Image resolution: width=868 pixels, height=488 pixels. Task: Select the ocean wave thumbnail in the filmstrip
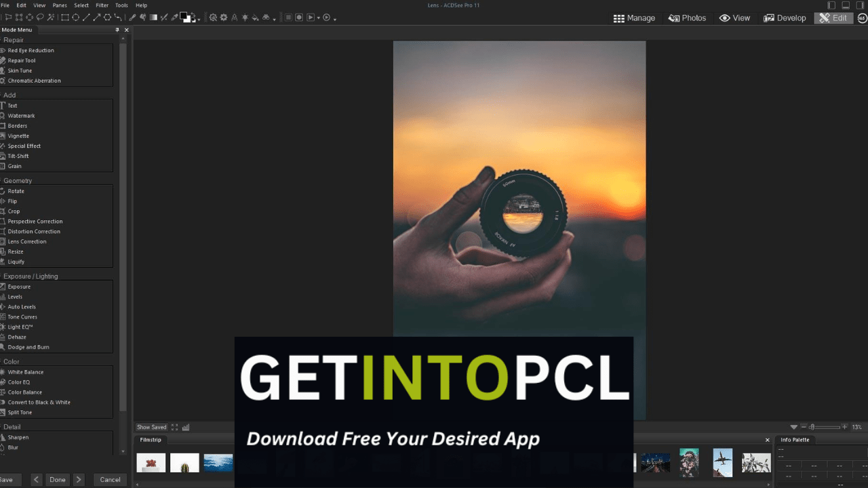click(218, 463)
